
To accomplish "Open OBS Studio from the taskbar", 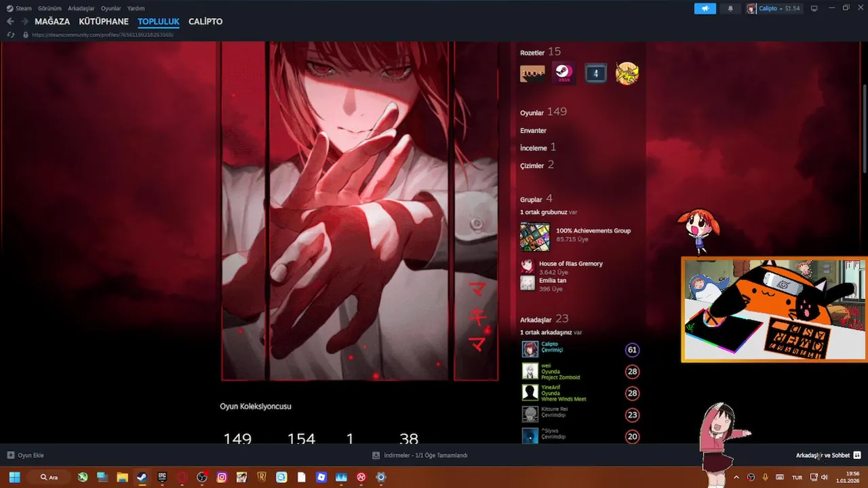I will pyautogui.click(x=201, y=477).
